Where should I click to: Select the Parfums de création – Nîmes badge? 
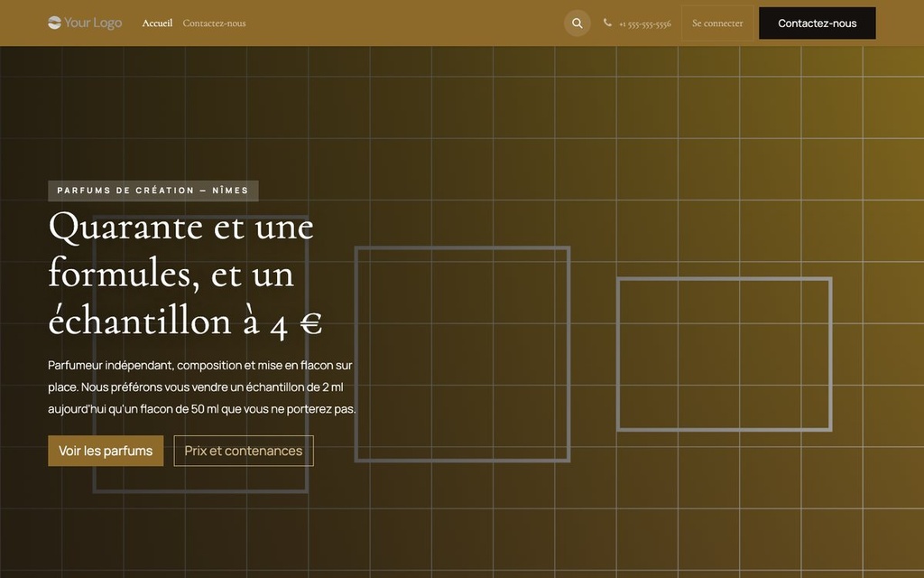tap(153, 191)
